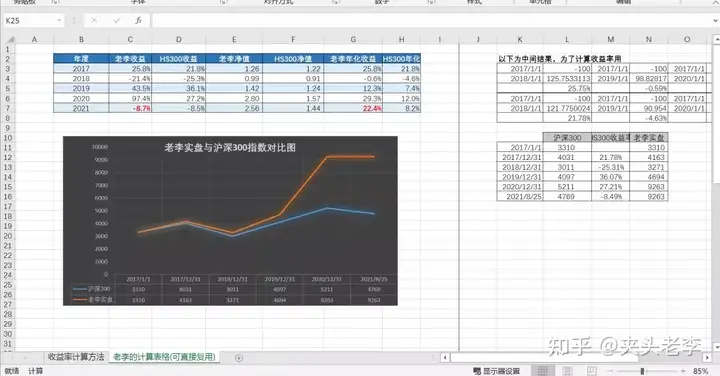Select the 2.80 net value cell
This screenshot has width=720, height=376.
pyautogui.click(x=234, y=99)
